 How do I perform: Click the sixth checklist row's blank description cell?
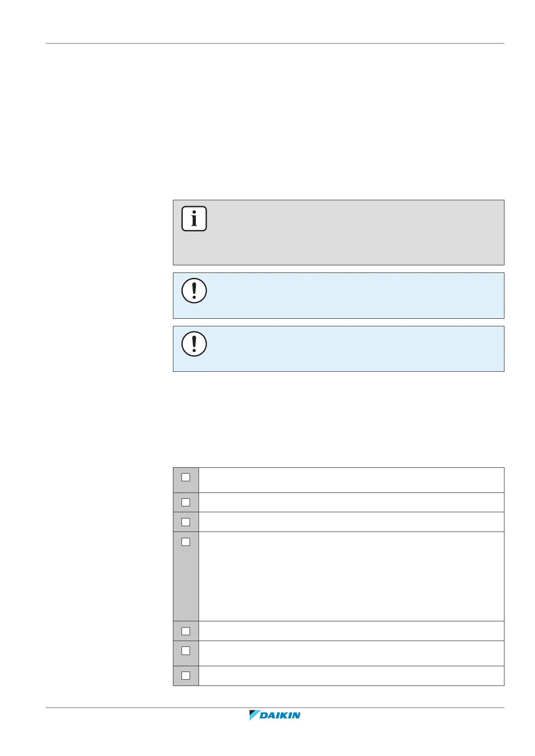click(x=351, y=653)
